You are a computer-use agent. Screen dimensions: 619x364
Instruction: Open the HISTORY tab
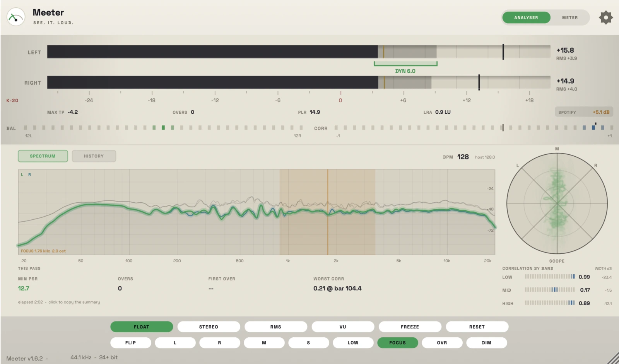(94, 156)
